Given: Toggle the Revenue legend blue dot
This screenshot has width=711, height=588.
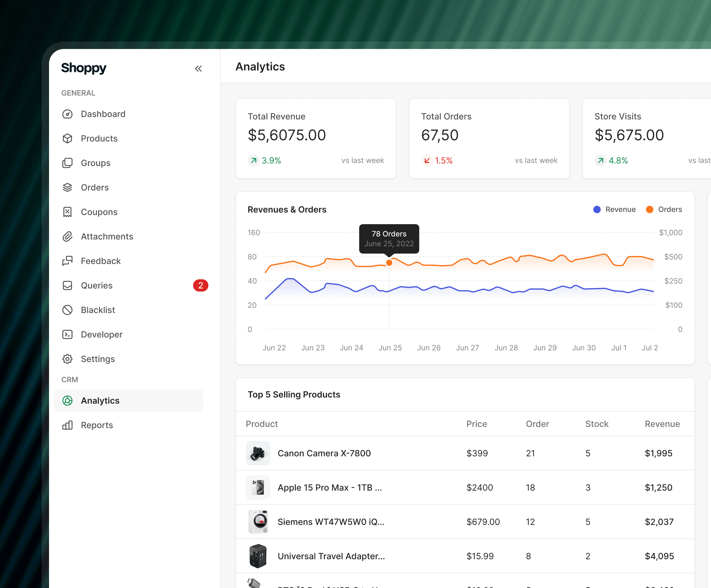Looking at the screenshot, I should 597,209.
